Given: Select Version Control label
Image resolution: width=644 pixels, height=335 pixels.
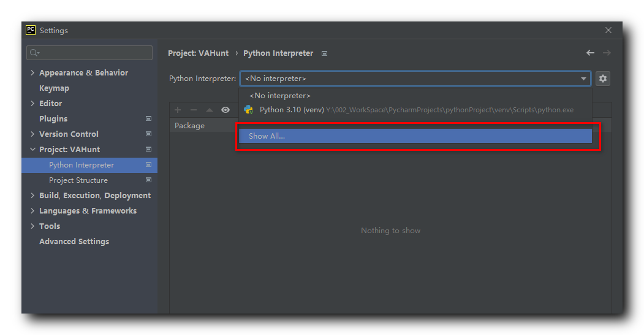Looking at the screenshot, I should (x=69, y=134).
